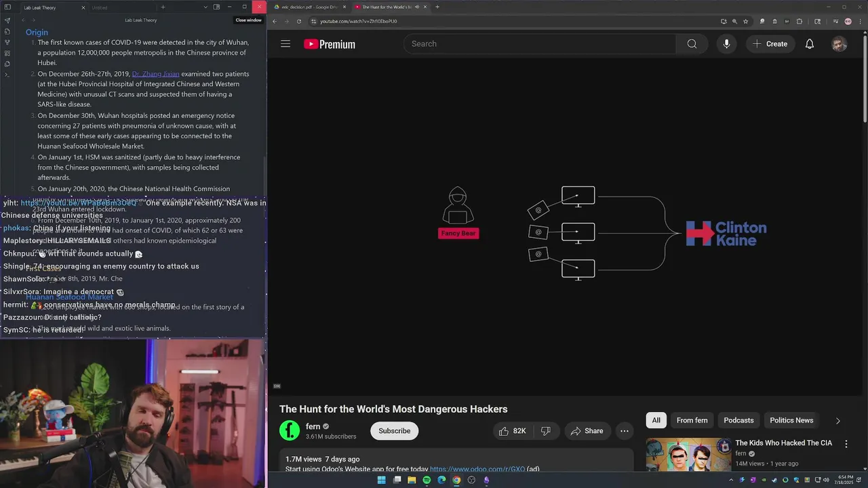The height and width of the screenshot is (488, 868).
Task: Navigate back in Obsidian note
Action: tap(23, 20)
